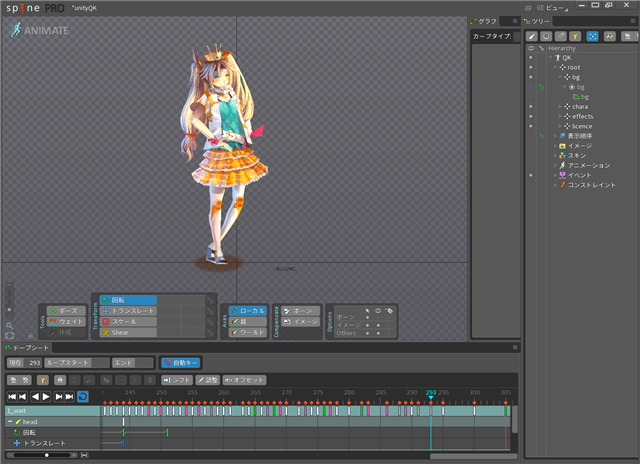Expand the イメージ images node
This screenshot has width=640, height=464.
(555, 146)
